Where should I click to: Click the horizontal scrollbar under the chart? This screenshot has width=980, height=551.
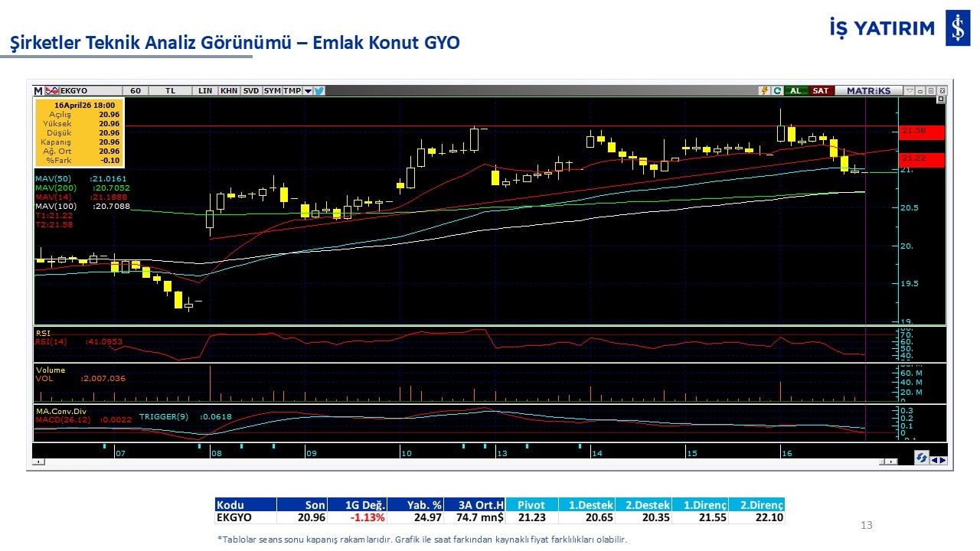(459, 461)
